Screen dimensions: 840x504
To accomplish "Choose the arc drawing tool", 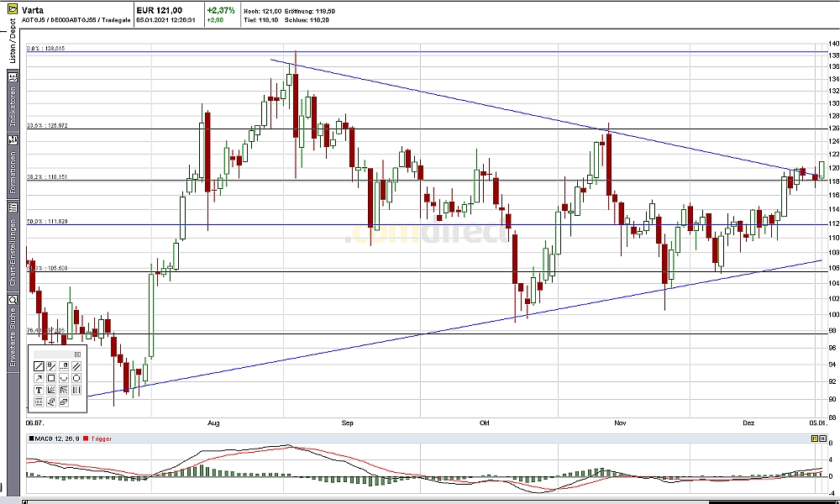I will [x=64, y=378].
